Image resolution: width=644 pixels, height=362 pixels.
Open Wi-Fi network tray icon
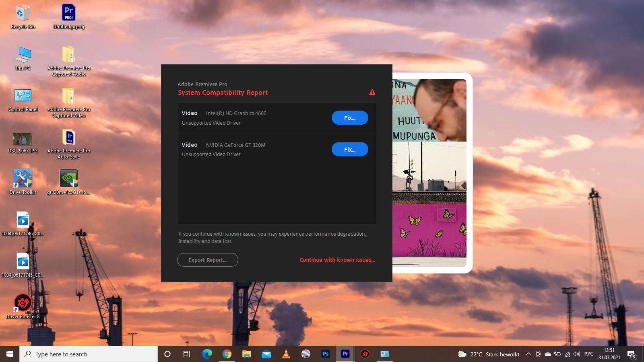pos(567,354)
